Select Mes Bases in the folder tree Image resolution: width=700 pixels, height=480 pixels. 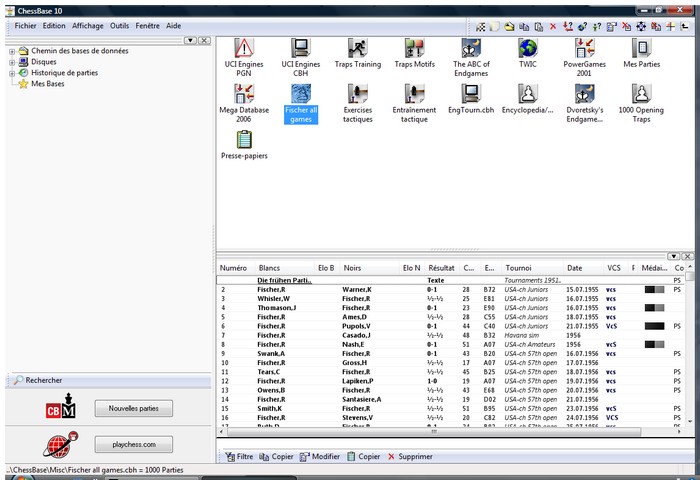(48, 84)
